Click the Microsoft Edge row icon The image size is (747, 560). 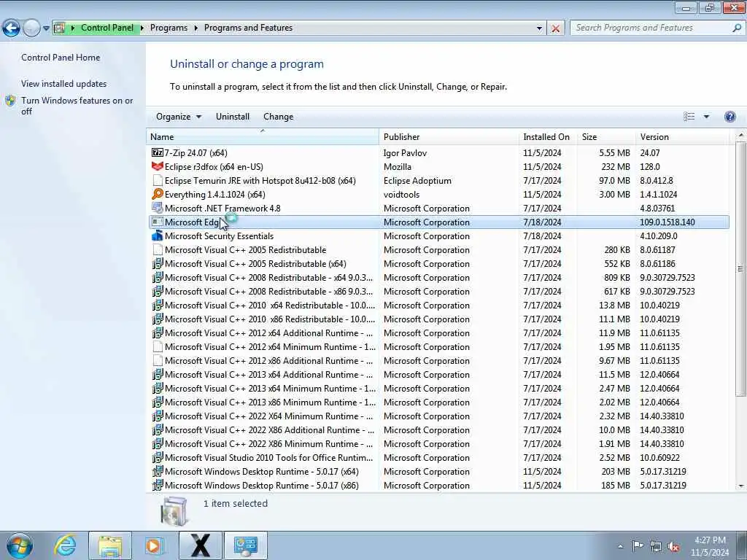coord(158,222)
